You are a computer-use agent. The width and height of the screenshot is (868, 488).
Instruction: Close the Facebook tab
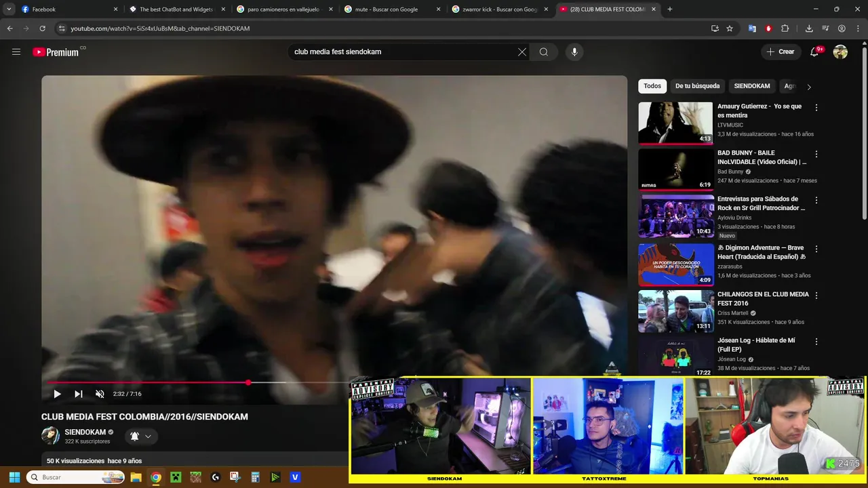click(115, 9)
